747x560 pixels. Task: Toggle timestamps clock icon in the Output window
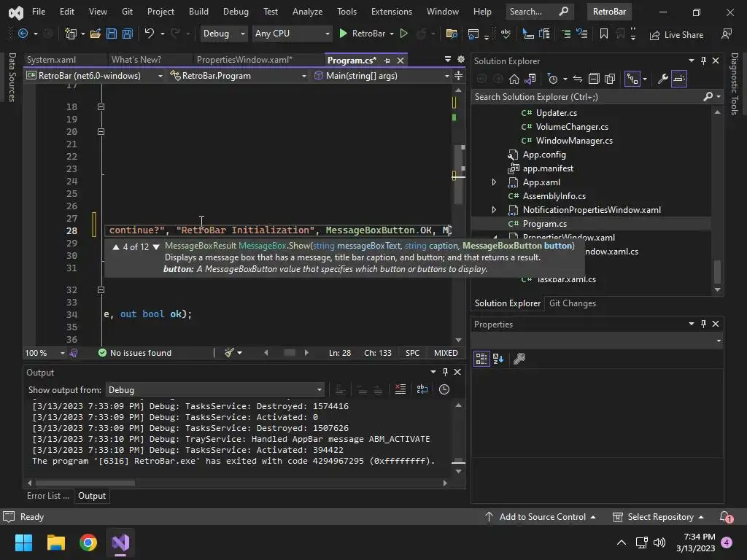(444, 389)
